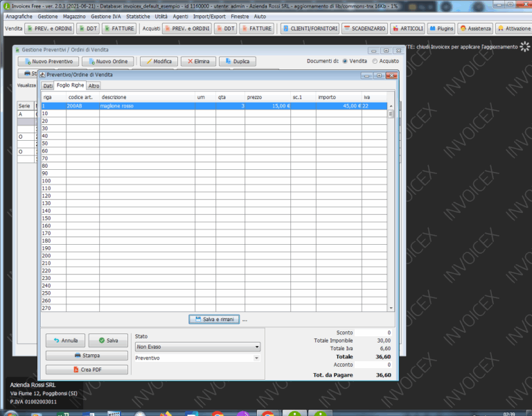Viewport: 532px width, 416px height.
Task: Click the Sconto value field
Action: click(373, 333)
